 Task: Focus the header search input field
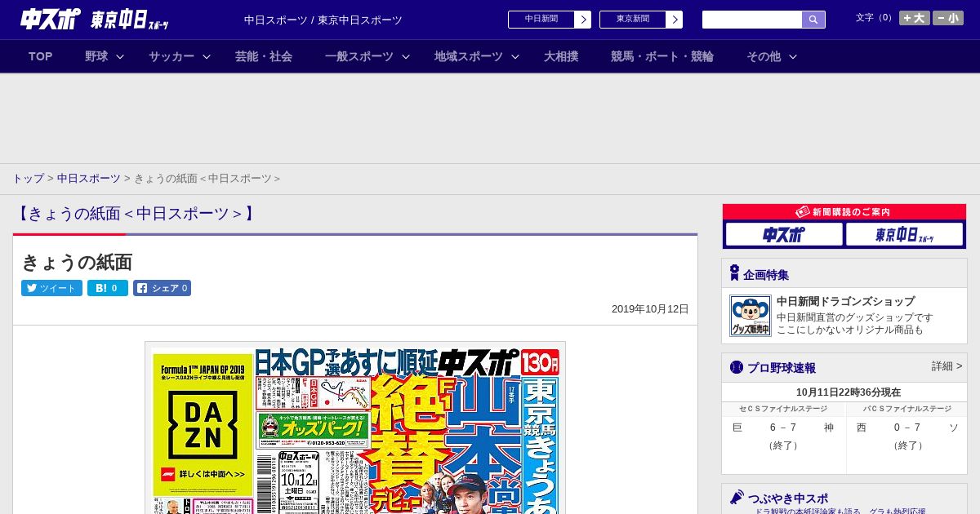(752, 20)
